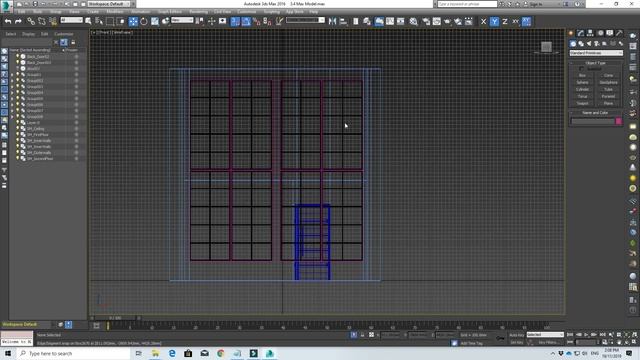Screen dimensions: 640x360
Task: Enable the AutoGrid checkbox
Action: tap(582, 69)
